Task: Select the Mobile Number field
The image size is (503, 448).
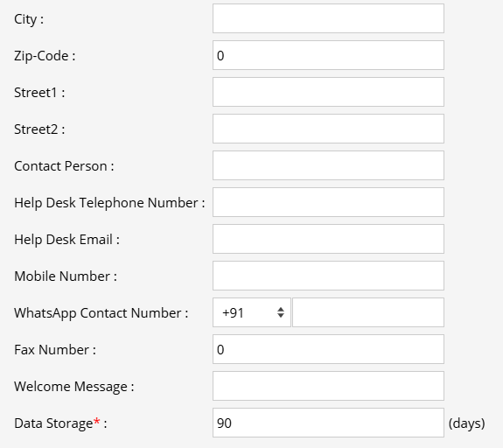Action: (x=328, y=276)
